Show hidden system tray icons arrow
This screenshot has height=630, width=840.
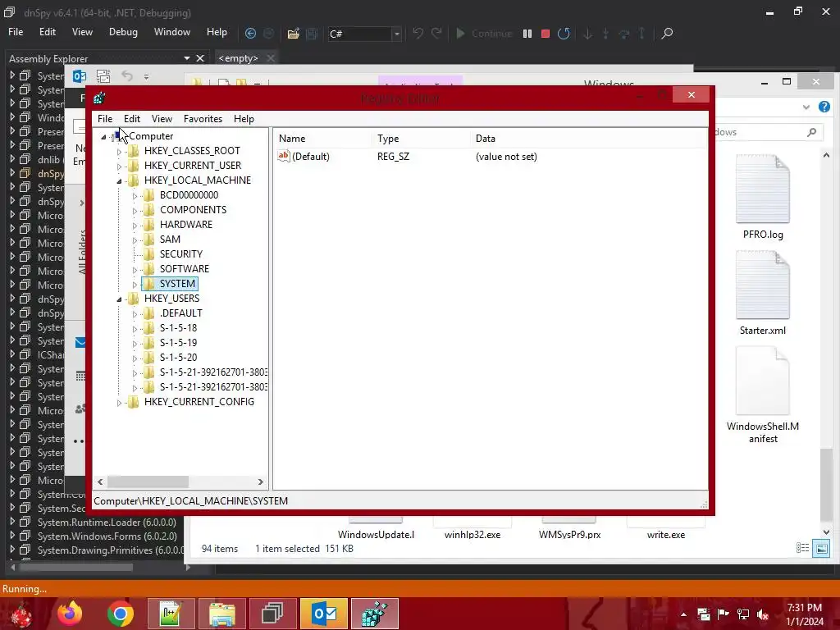click(x=683, y=614)
